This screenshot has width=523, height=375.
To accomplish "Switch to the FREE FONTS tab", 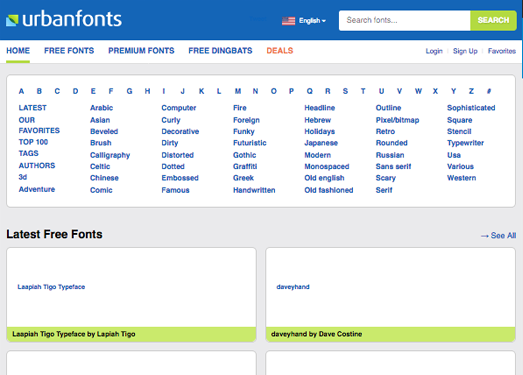I will click(x=69, y=51).
